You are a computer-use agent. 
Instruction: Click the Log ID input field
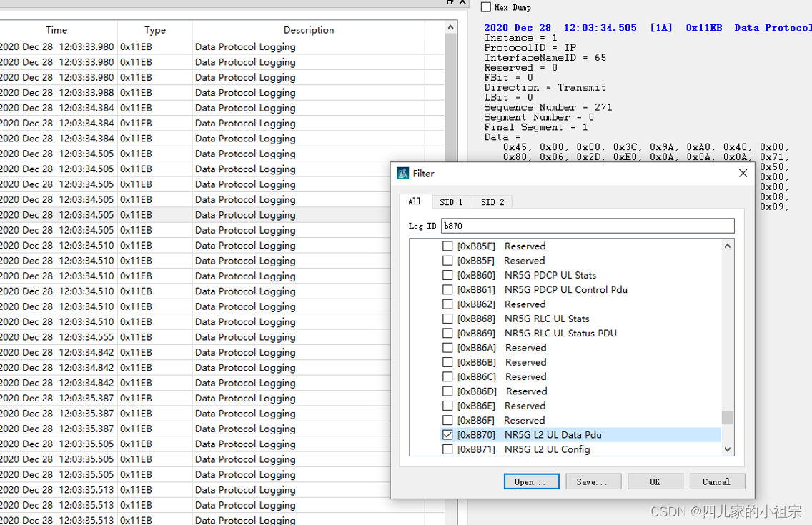pyautogui.click(x=588, y=226)
